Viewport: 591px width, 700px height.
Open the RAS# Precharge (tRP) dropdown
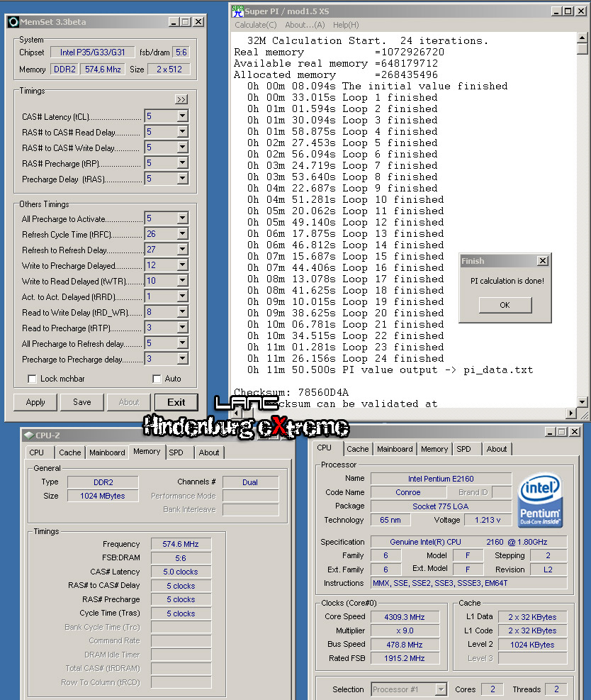182,163
